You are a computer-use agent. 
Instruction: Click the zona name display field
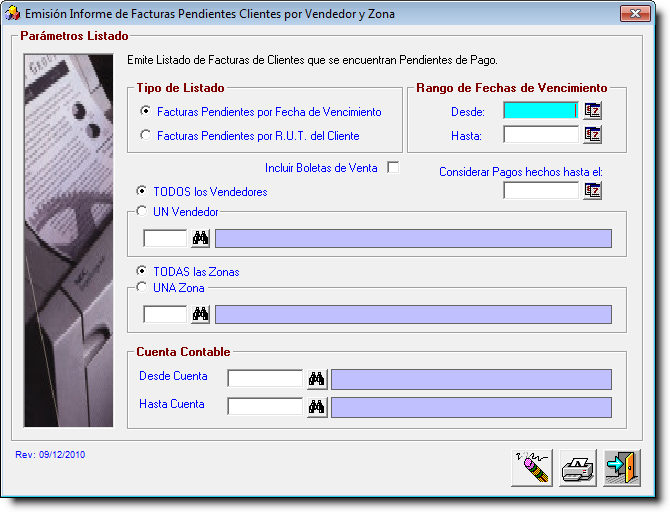(x=413, y=315)
